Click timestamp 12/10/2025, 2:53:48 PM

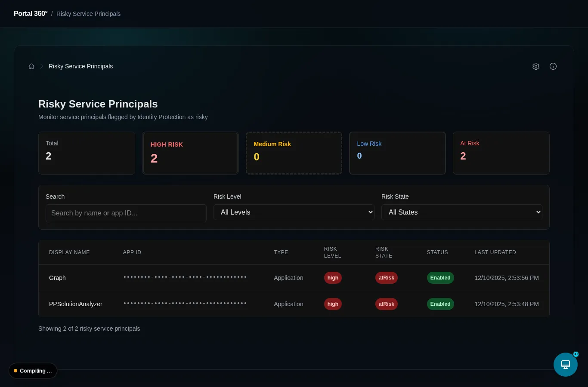point(507,304)
